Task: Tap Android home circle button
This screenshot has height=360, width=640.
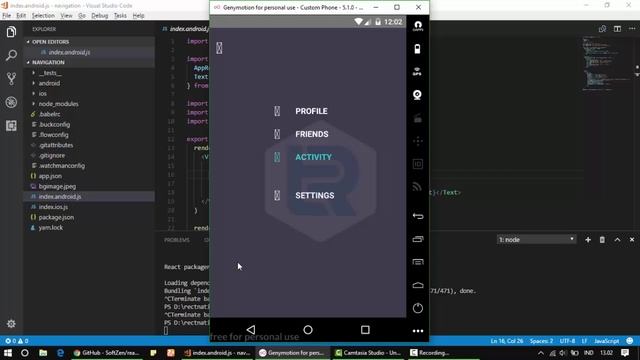Action: [308, 329]
